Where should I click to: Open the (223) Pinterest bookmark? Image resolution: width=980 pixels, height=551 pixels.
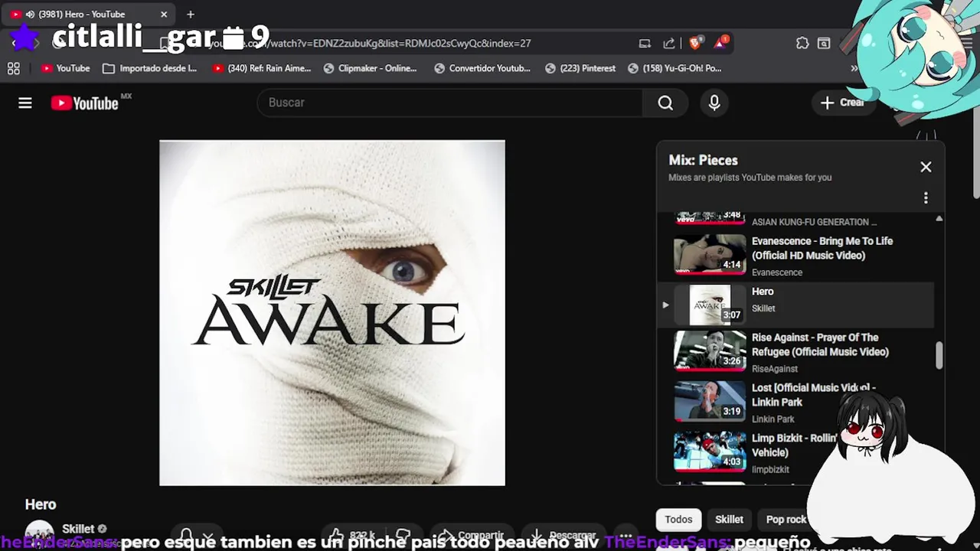(580, 68)
